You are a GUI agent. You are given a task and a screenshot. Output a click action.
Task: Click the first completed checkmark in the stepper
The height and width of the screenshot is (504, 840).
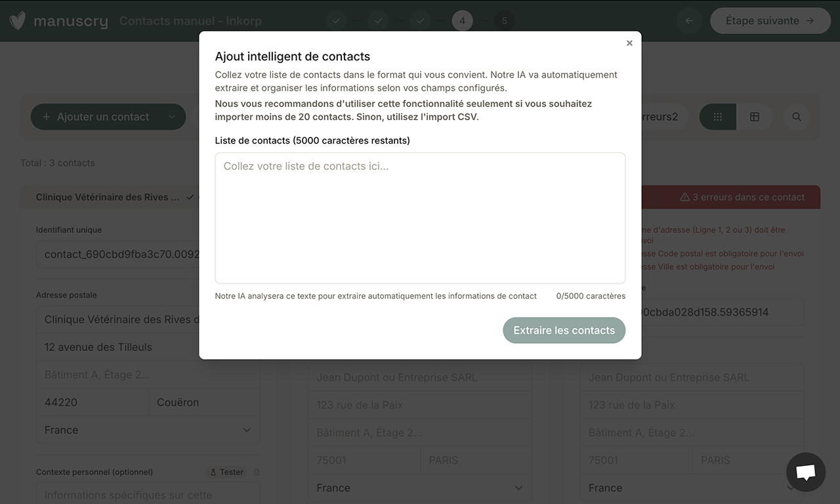click(x=337, y=20)
